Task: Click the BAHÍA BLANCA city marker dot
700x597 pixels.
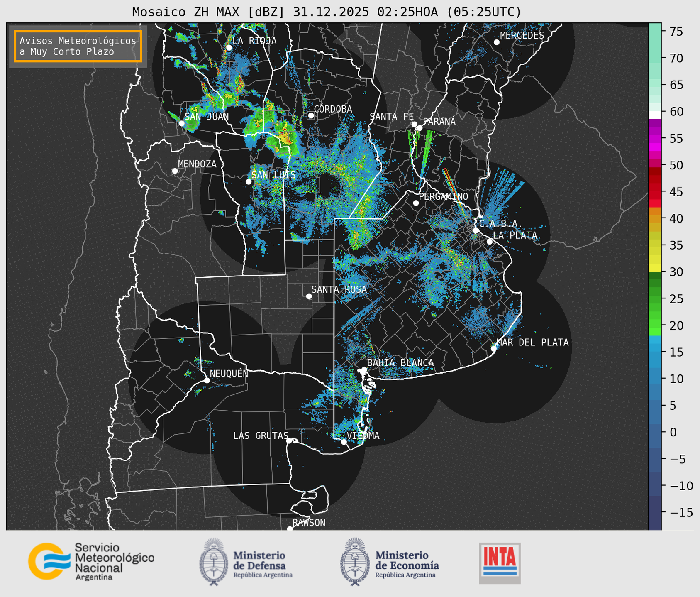Action: pyautogui.click(x=364, y=369)
